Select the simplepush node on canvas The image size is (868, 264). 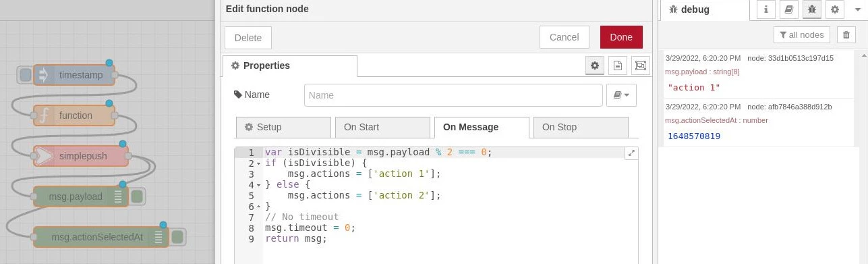click(x=81, y=156)
